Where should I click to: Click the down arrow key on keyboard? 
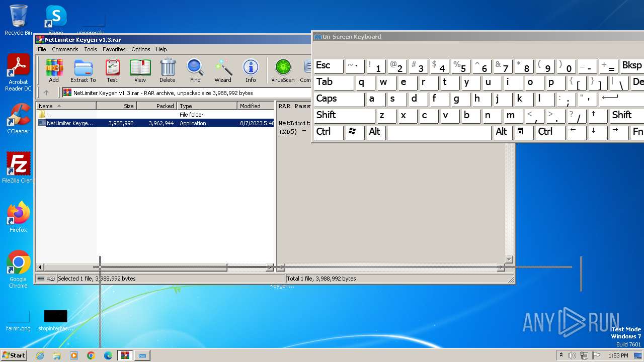coord(597,132)
